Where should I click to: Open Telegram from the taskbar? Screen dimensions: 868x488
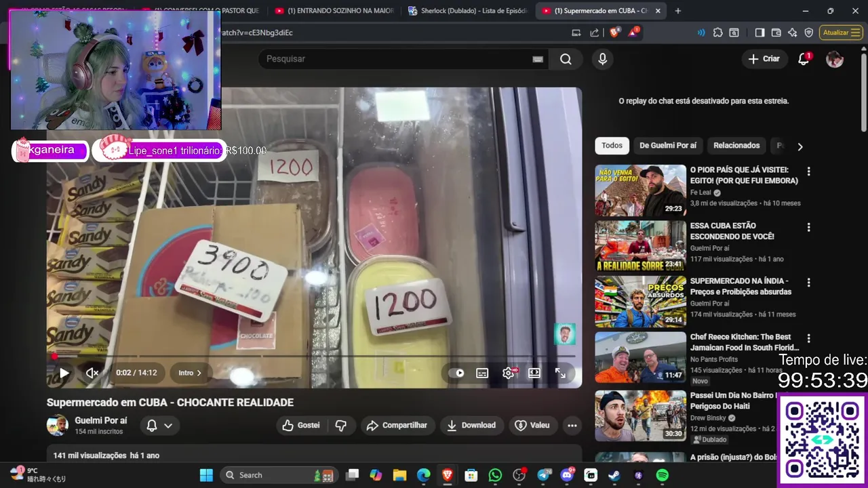click(x=544, y=475)
